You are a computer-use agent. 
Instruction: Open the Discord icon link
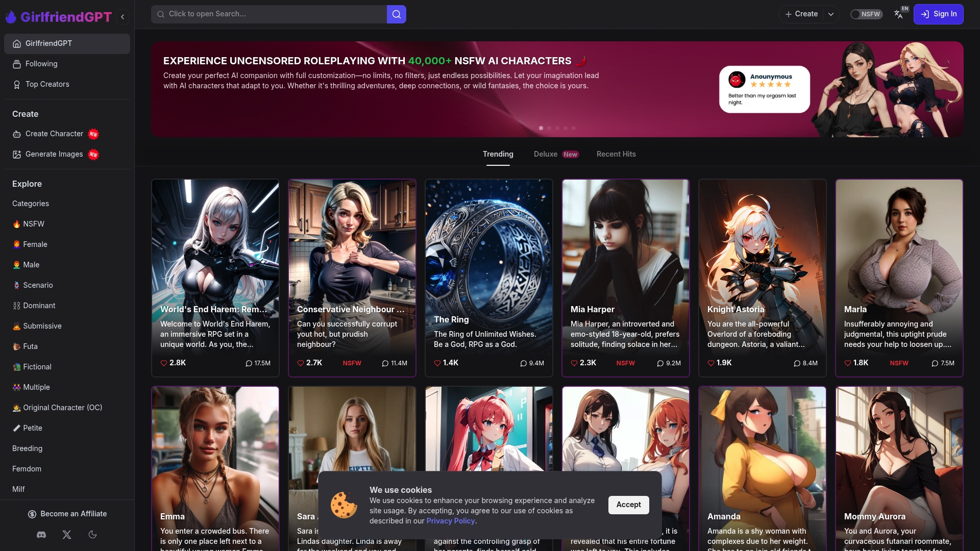(41, 535)
